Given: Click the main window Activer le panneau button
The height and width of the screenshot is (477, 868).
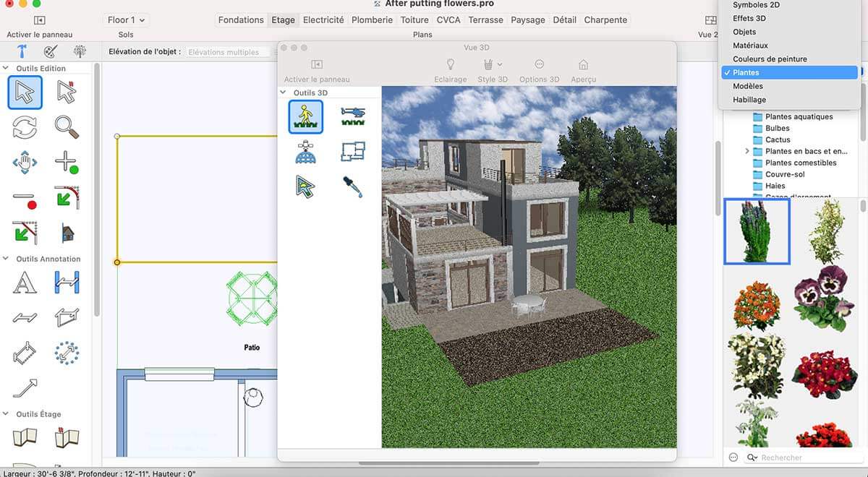Looking at the screenshot, I should pyautogui.click(x=39, y=20).
